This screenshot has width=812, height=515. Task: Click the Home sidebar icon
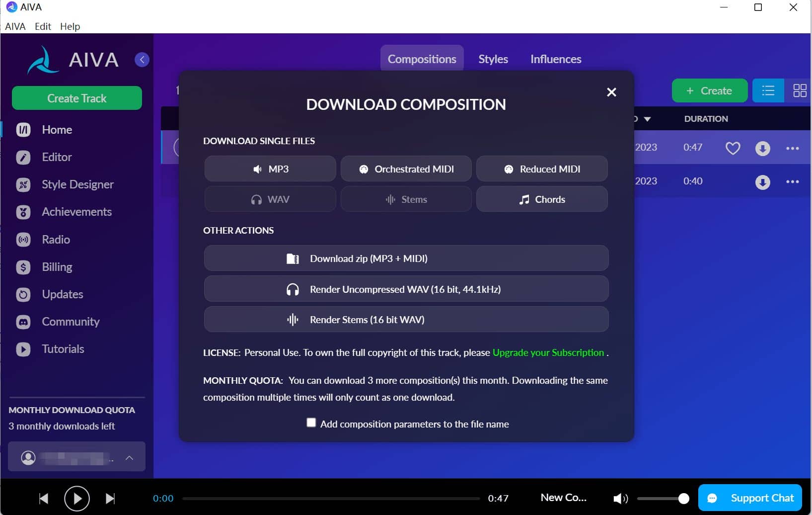23,130
